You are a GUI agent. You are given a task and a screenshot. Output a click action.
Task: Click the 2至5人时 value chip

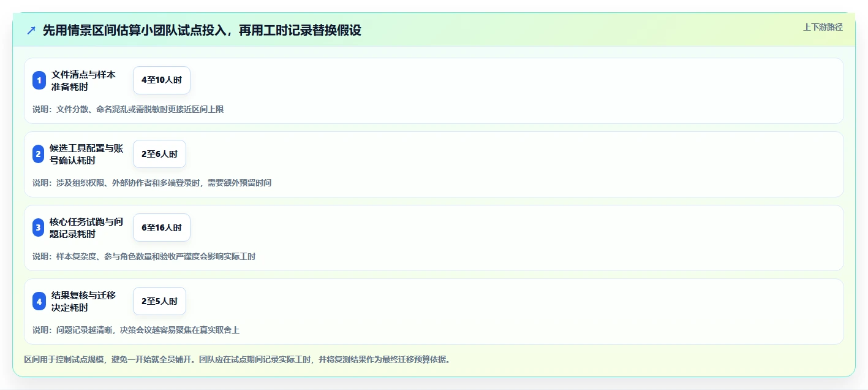159,301
